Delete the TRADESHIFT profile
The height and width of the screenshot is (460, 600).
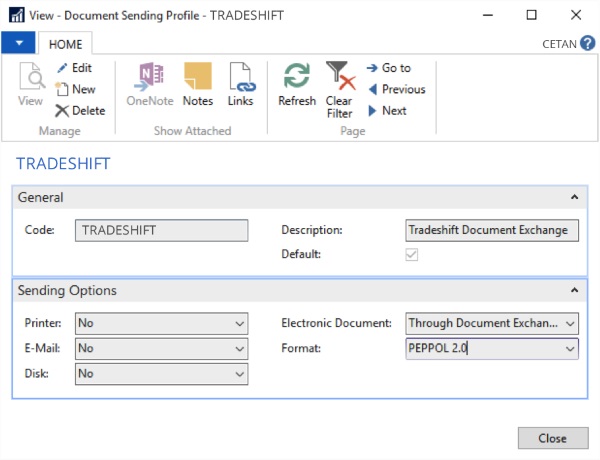[x=80, y=111]
